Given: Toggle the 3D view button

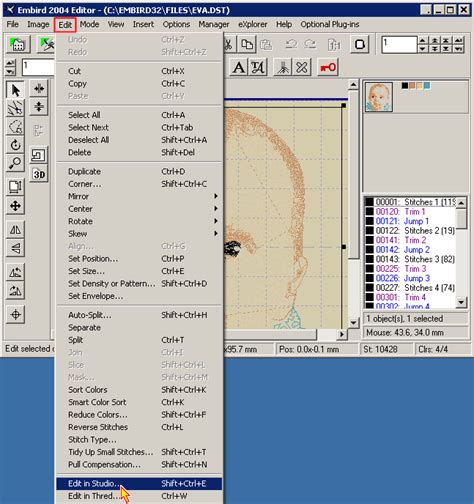Looking at the screenshot, I should tap(39, 174).
